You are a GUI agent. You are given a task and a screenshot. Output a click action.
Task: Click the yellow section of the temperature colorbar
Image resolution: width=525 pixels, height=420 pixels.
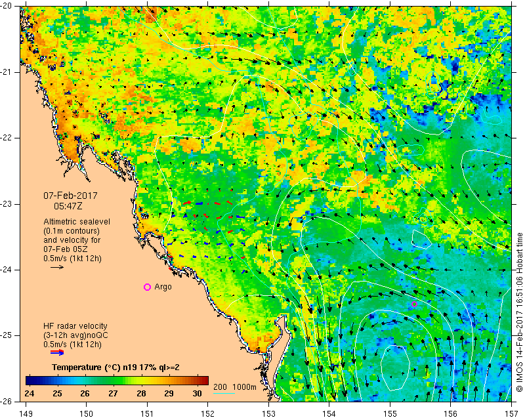point(142,381)
